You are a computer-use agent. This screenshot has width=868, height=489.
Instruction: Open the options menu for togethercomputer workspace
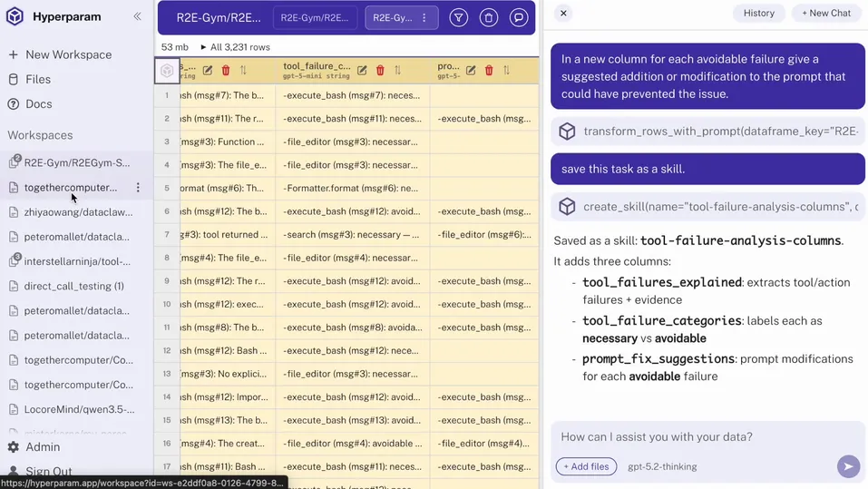pos(138,188)
